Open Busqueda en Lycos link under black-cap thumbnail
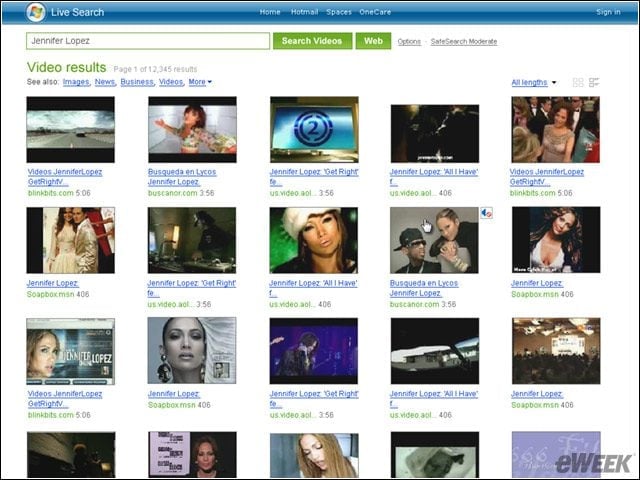 tap(424, 288)
